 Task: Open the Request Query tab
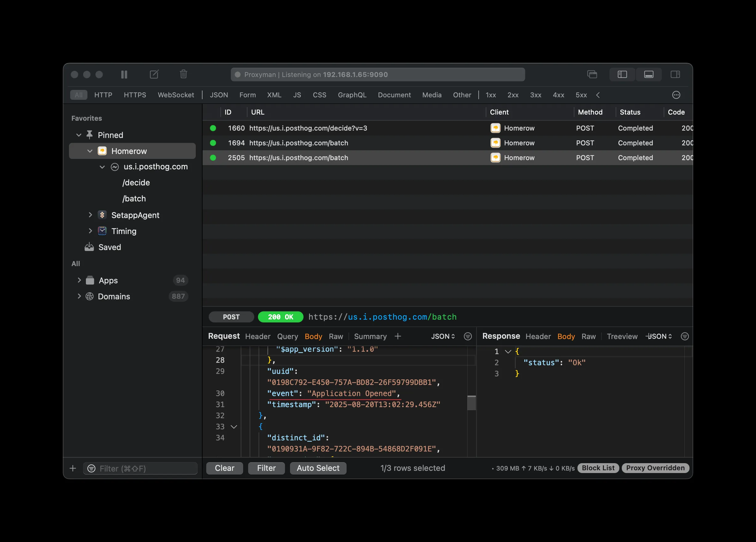(287, 337)
